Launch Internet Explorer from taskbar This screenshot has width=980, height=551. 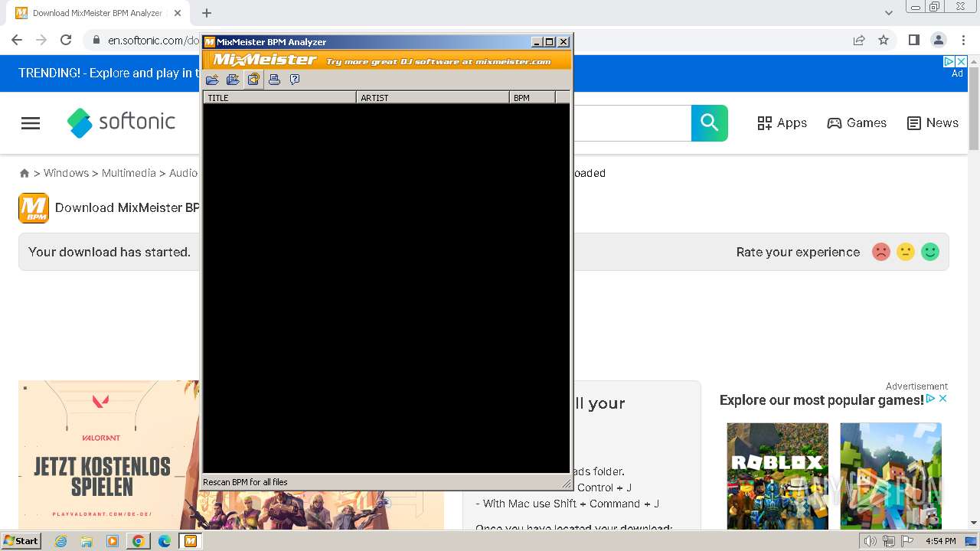click(60, 541)
